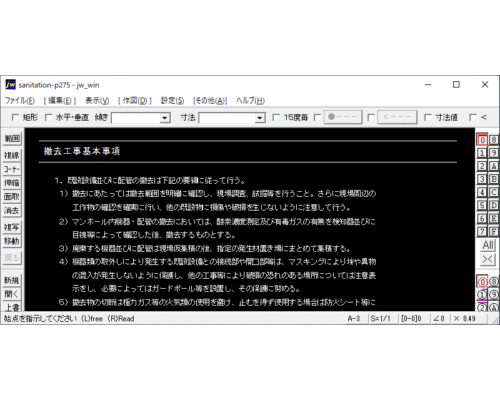
Task: Open the 表示(V) menu
Action: 97,101
